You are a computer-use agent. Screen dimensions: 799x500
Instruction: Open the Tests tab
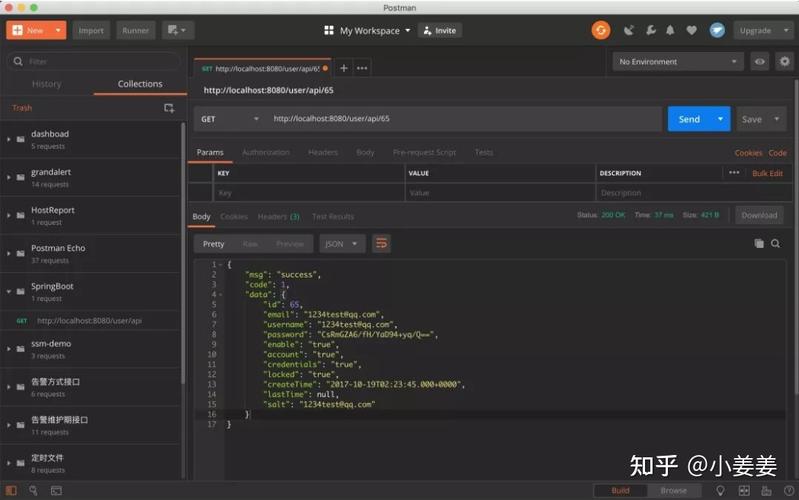click(x=484, y=152)
